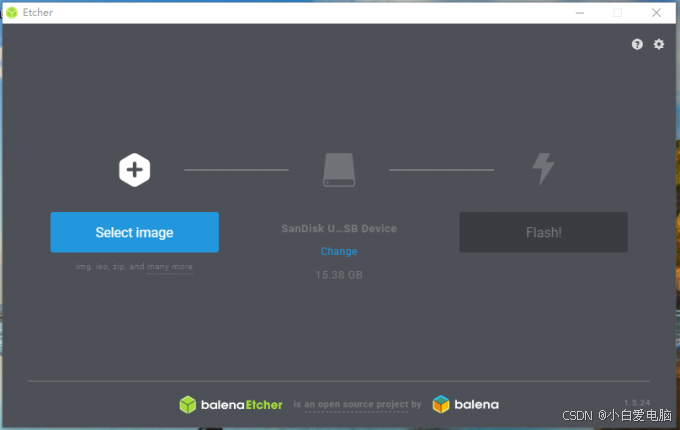
Task: Click the SanDisk U...SB Device label
Action: (x=339, y=228)
